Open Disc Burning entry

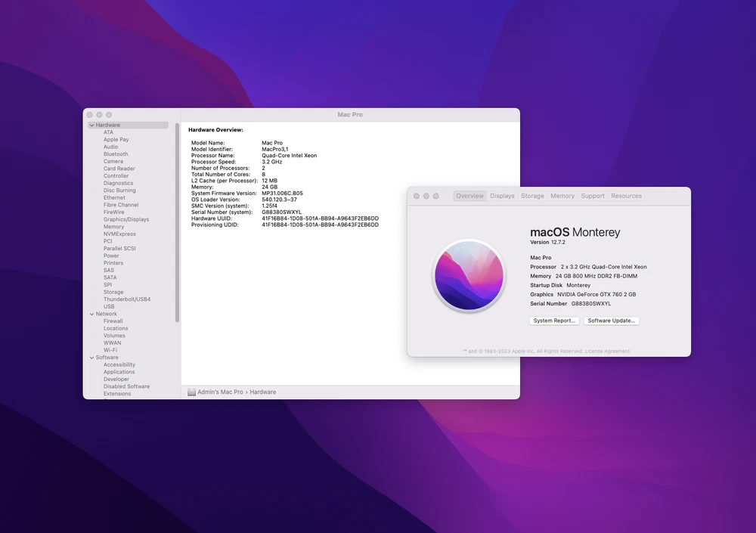point(119,190)
